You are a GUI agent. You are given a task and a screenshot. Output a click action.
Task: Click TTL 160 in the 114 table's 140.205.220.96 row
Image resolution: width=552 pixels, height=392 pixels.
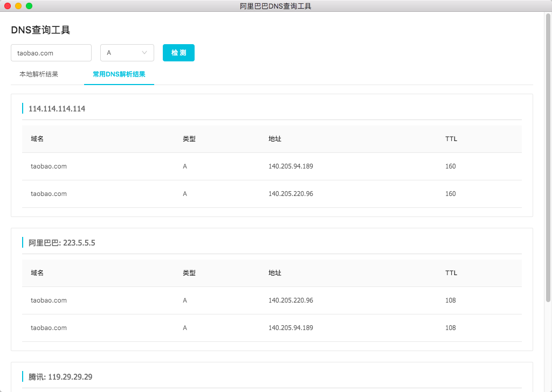click(451, 194)
